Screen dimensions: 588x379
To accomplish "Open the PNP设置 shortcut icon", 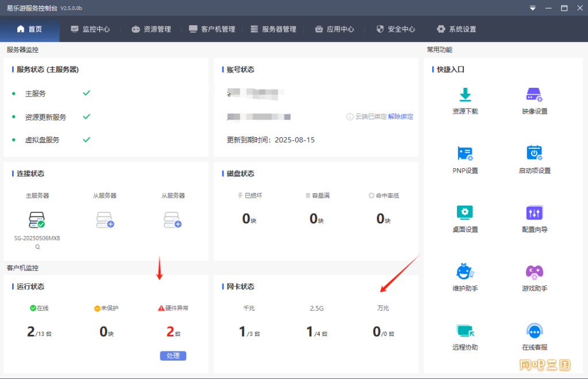I will pyautogui.click(x=465, y=153).
